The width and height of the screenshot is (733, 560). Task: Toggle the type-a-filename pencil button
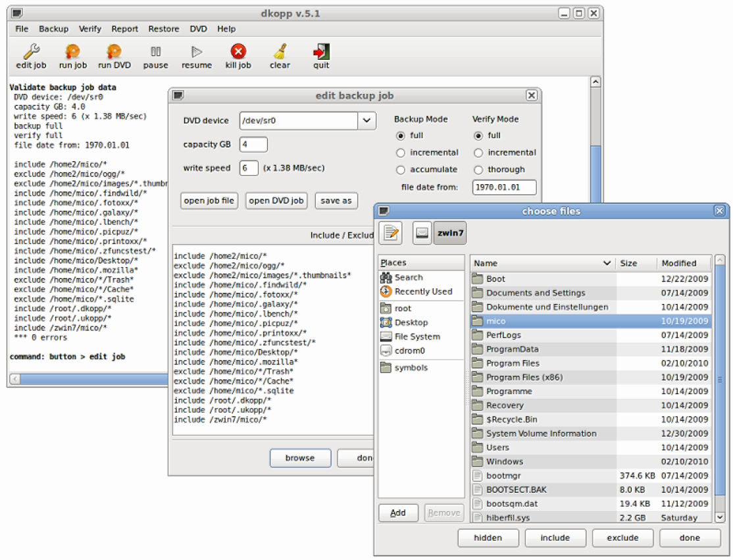point(391,232)
